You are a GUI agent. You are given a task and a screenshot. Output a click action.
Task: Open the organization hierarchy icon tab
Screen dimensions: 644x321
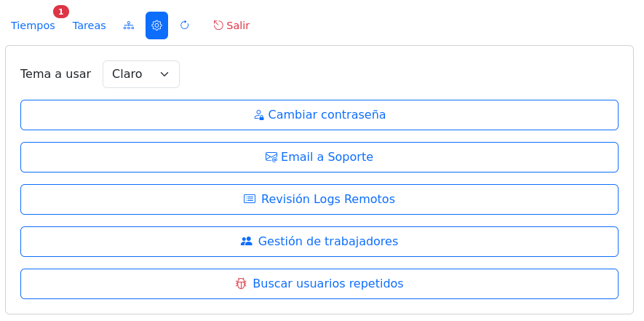pyautogui.click(x=129, y=25)
